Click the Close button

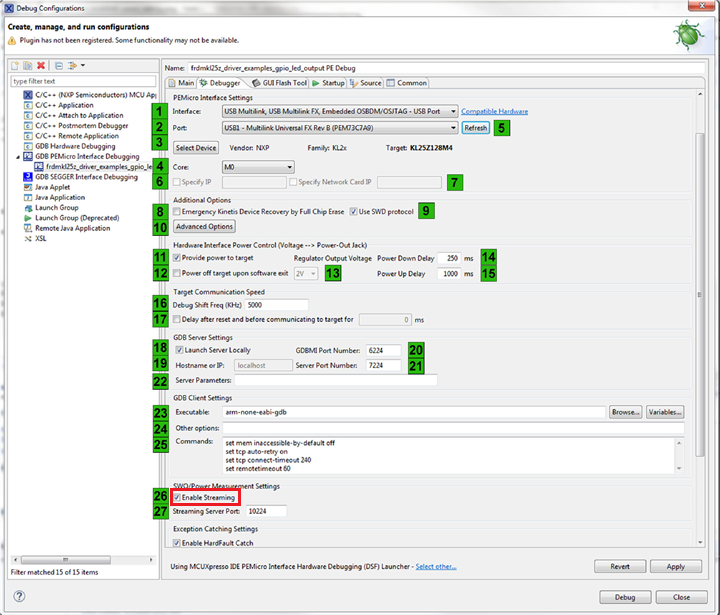(x=681, y=598)
